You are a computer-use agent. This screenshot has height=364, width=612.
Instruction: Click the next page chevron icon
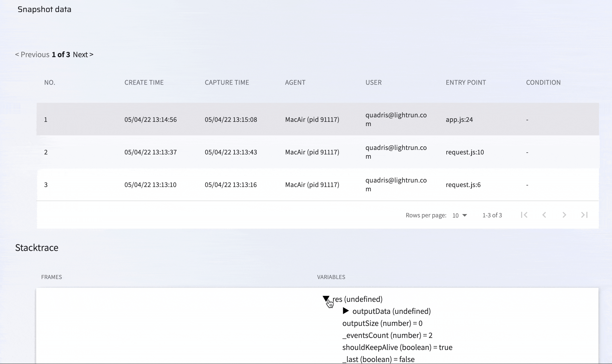[564, 215]
